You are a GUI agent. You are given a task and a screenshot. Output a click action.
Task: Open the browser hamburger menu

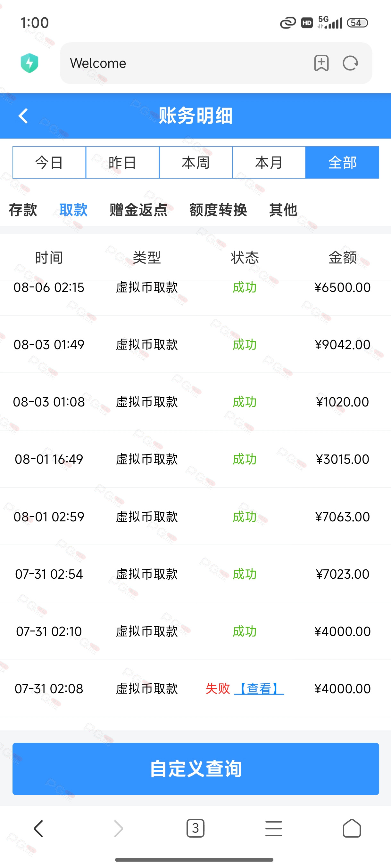coord(274,829)
